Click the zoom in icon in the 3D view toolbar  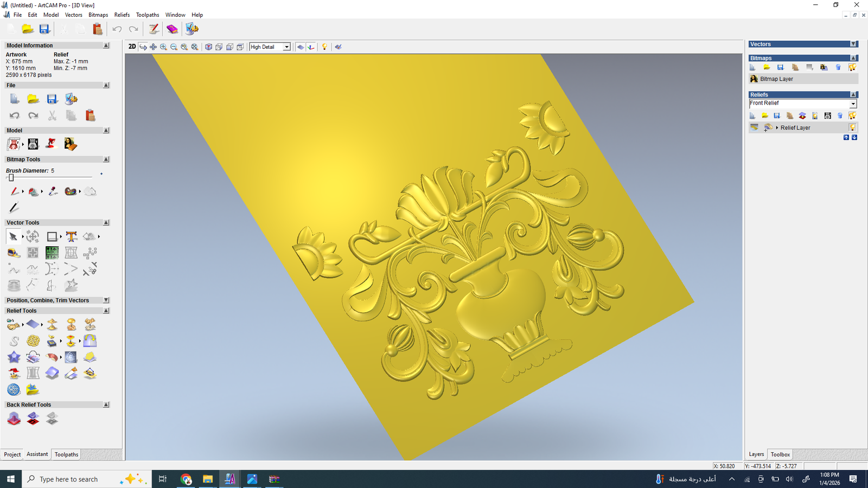point(163,47)
